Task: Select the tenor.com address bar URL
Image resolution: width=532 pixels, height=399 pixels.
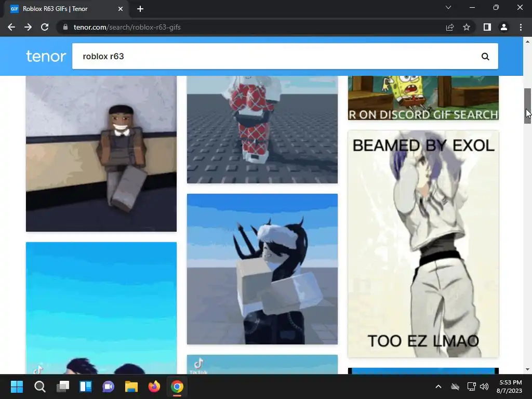Action: (127, 27)
